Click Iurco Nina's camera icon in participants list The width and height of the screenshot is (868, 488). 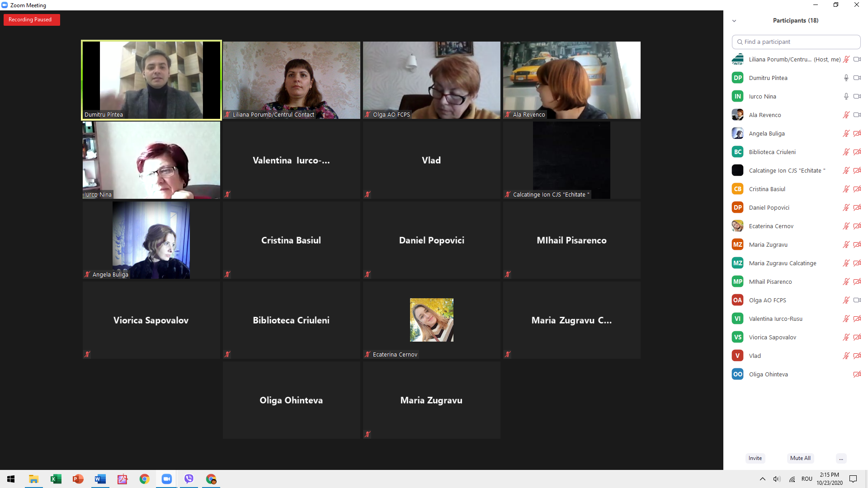point(857,96)
